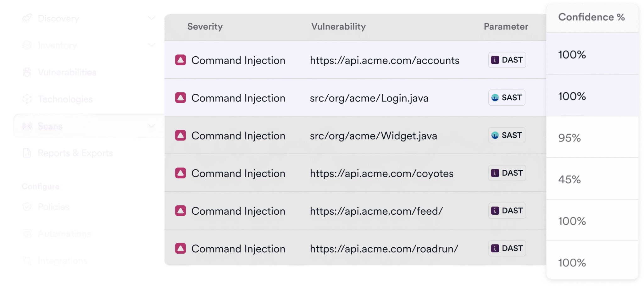
Task: Click the coyotes API endpoint link
Action: click(x=381, y=173)
